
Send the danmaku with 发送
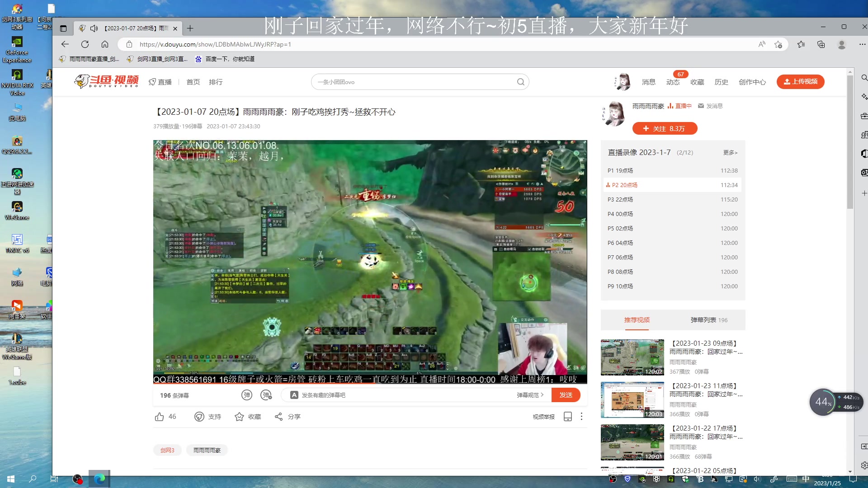[566, 395]
